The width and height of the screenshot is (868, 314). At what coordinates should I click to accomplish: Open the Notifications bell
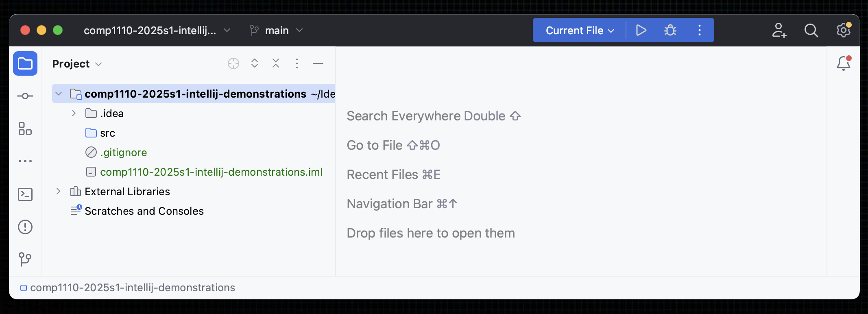(x=843, y=63)
